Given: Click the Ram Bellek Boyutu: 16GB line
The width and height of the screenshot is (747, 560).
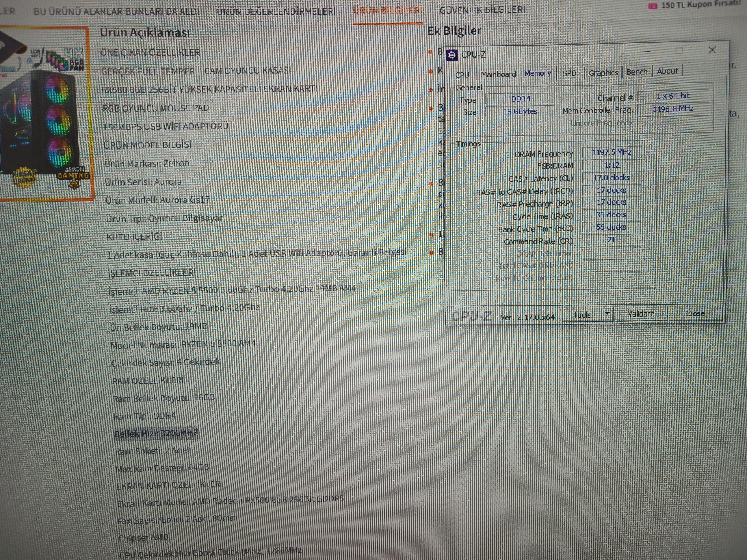Looking at the screenshot, I should 164,398.
